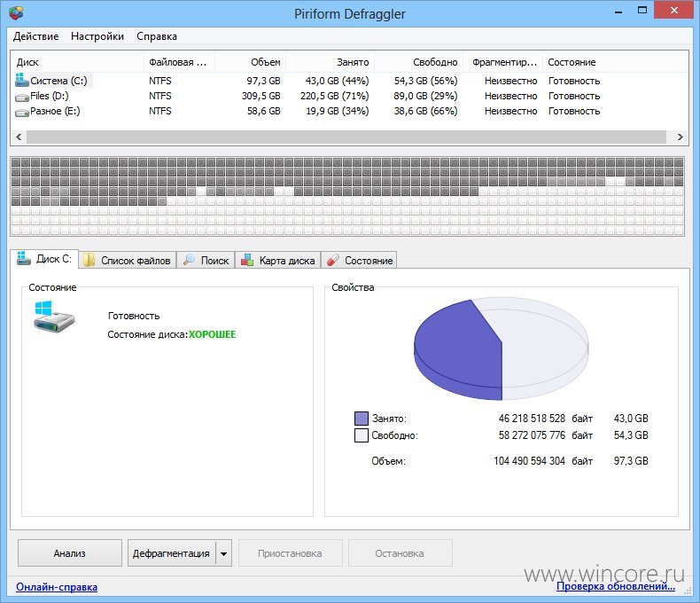Click the drive icon next to Files (D:)

tap(22, 97)
